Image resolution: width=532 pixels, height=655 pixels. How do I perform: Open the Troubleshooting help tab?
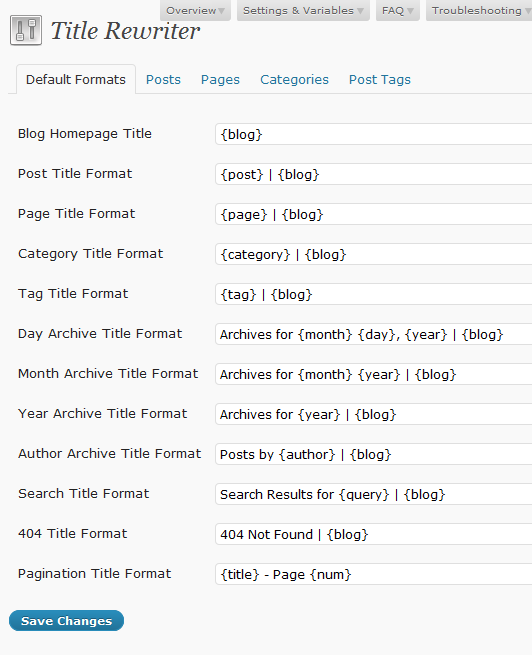pos(479,10)
